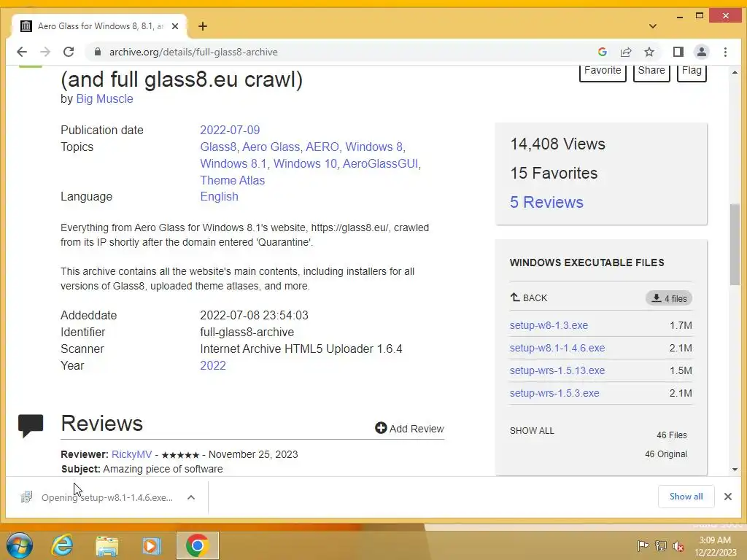Image resolution: width=747 pixels, height=560 pixels.
Task: Download all 4 files button
Action: click(669, 298)
